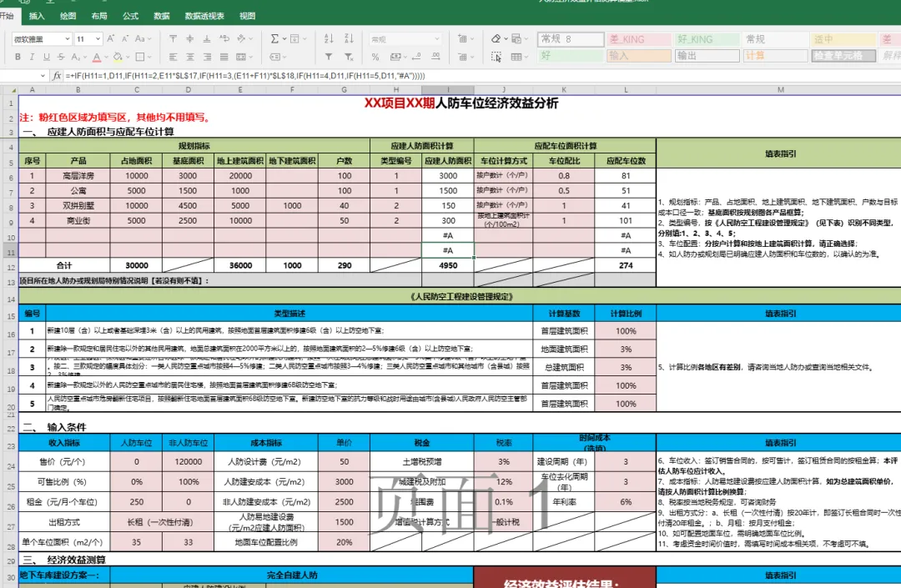Open the Aa change case dropdown
Image resolution: width=901 pixels, height=588 pixels.
tap(143, 38)
